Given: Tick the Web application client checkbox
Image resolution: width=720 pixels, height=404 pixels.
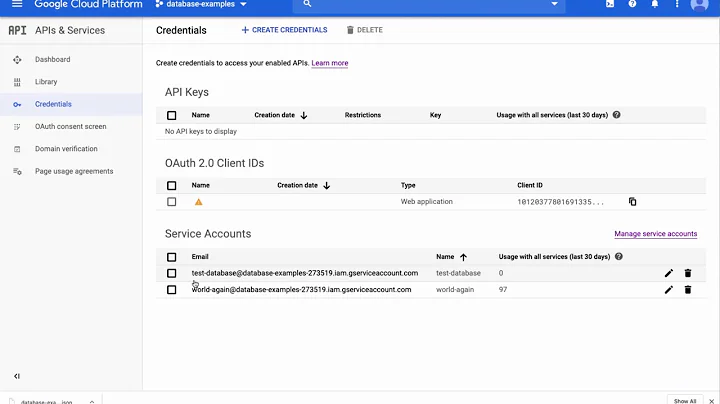Looking at the screenshot, I should [x=172, y=202].
